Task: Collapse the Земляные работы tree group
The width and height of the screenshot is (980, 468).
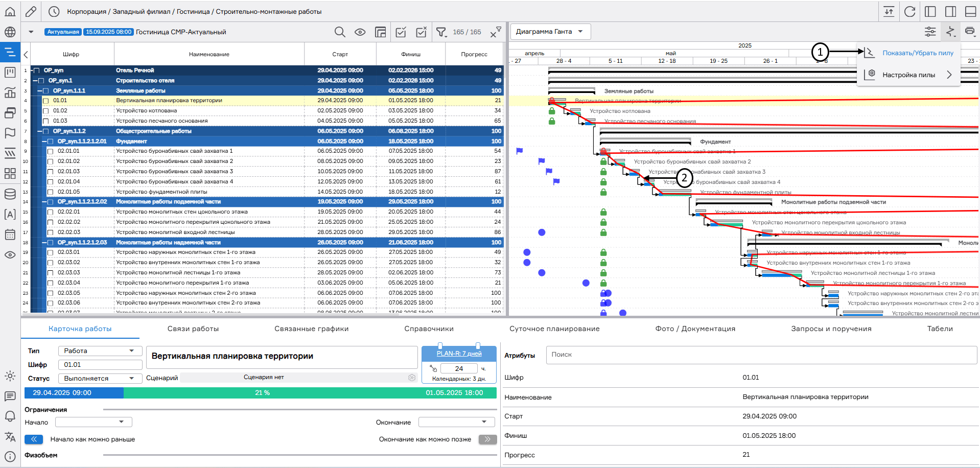Action: pos(40,91)
